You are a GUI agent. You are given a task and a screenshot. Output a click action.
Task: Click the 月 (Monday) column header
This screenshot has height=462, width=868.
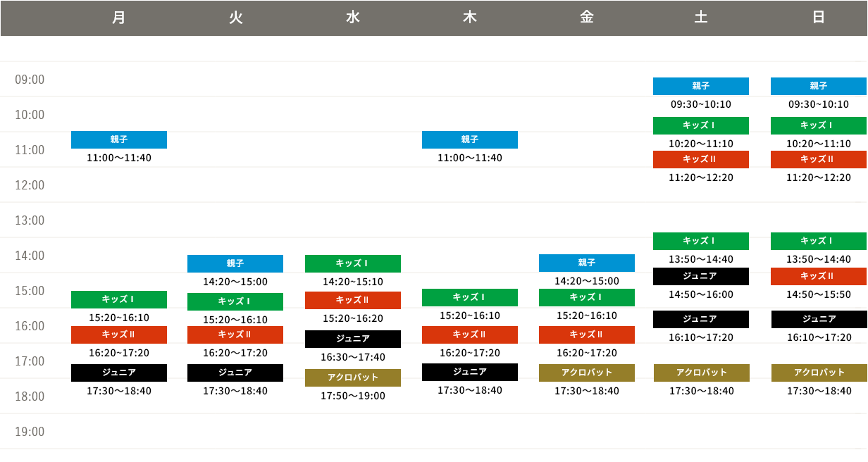coord(118,18)
